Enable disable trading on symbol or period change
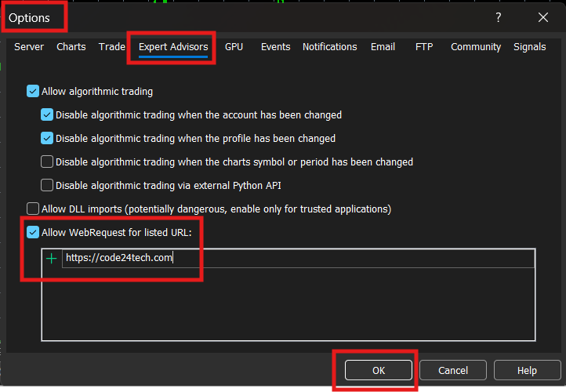The width and height of the screenshot is (566, 392). 47,162
